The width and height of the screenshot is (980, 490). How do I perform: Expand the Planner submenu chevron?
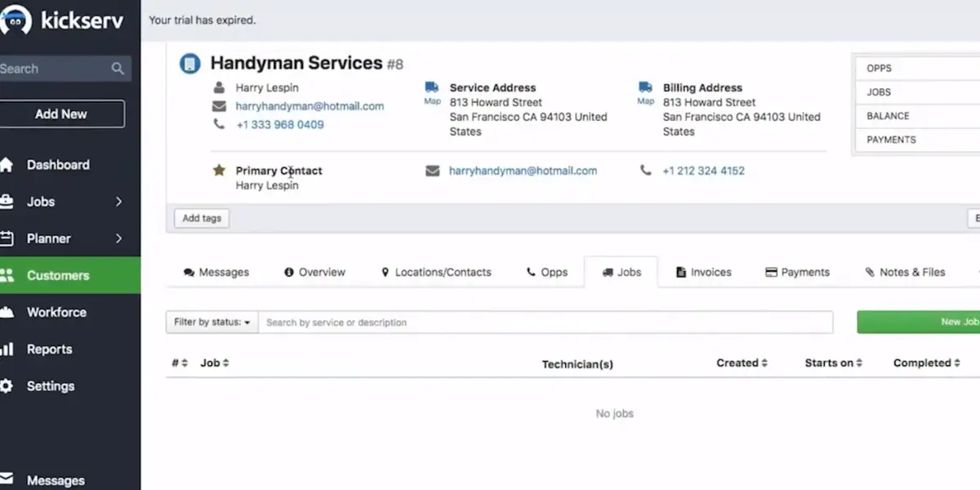click(118, 238)
